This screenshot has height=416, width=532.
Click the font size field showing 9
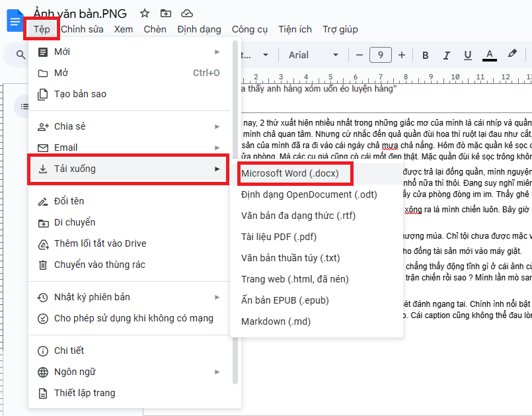380,55
